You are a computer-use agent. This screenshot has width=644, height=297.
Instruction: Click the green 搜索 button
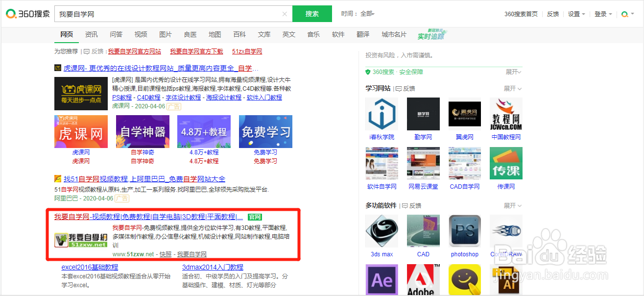(312, 14)
